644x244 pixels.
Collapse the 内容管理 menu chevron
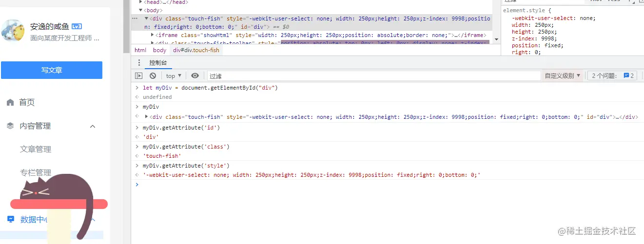[x=93, y=126]
